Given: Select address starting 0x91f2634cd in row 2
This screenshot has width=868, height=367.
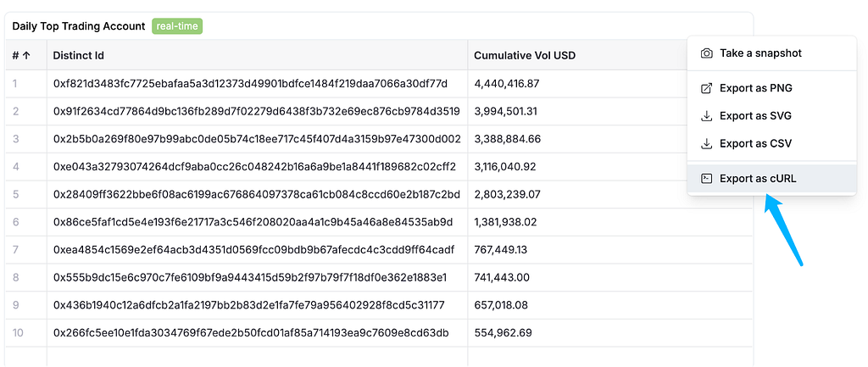Looking at the screenshot, I should pos(256,111).
